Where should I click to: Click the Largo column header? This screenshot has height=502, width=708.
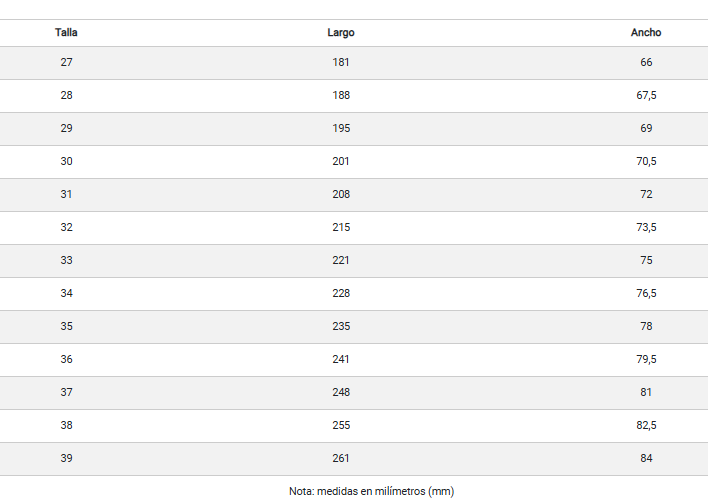(x=341, y=33)
